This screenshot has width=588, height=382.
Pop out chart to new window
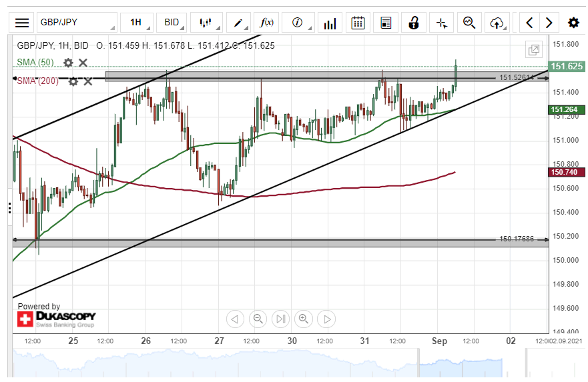click(x=534, y=50)
